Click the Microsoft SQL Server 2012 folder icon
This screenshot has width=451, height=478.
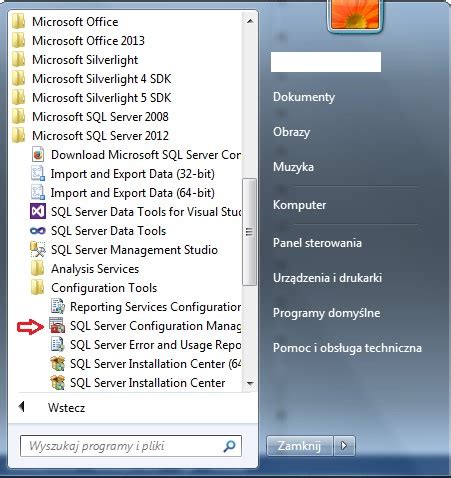19,135
